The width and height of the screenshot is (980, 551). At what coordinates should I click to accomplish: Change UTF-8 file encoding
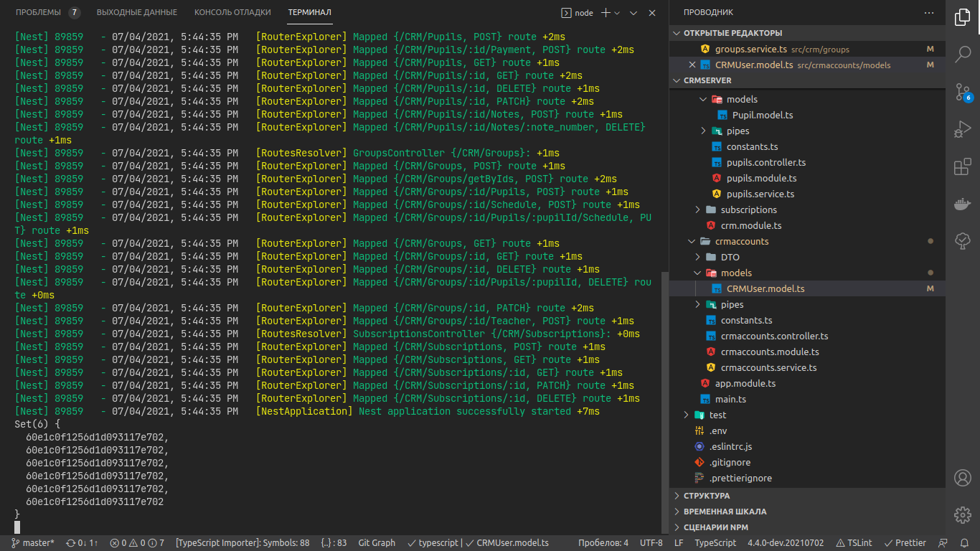651,543
